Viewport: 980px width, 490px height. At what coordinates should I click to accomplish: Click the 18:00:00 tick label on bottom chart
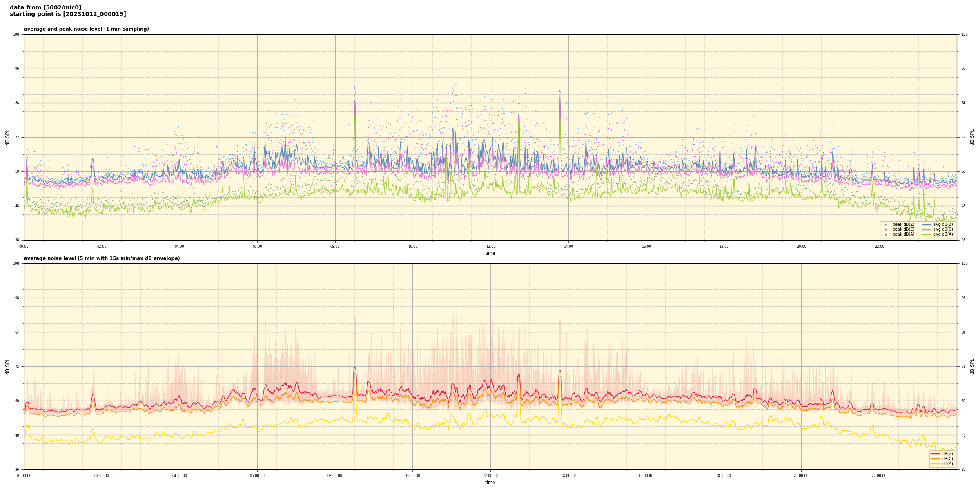tap(723, 476)
